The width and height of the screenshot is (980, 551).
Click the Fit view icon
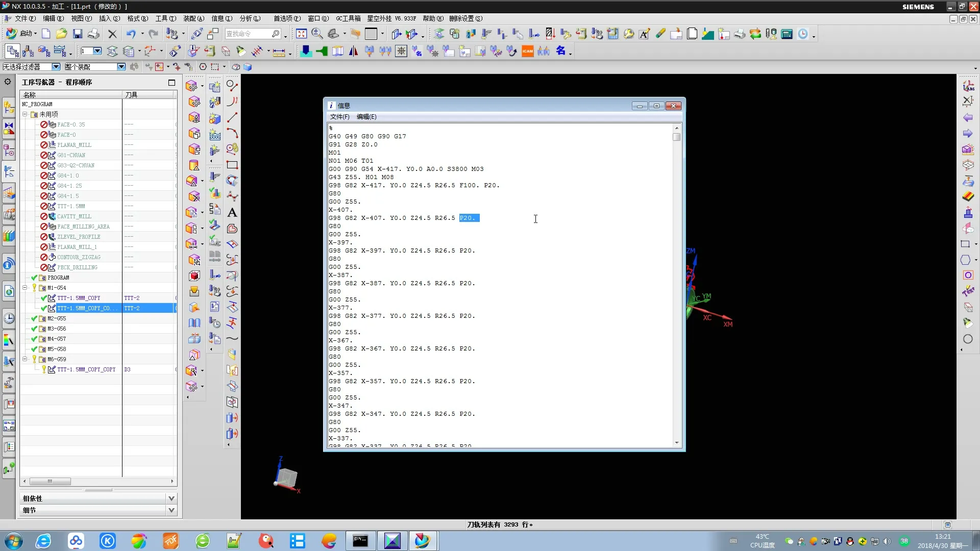coord(301,34)
